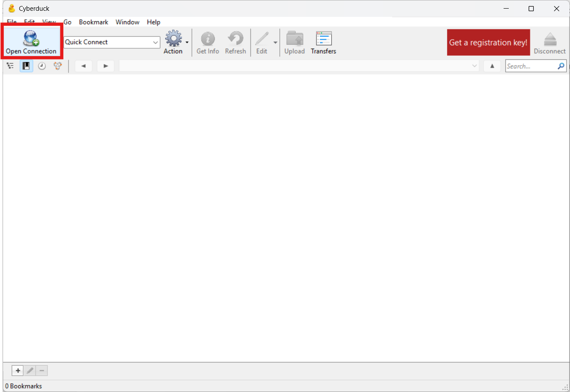Click the Search input field
The height and width of the screenshot is (392, 570).
click(x=531, y=66)
